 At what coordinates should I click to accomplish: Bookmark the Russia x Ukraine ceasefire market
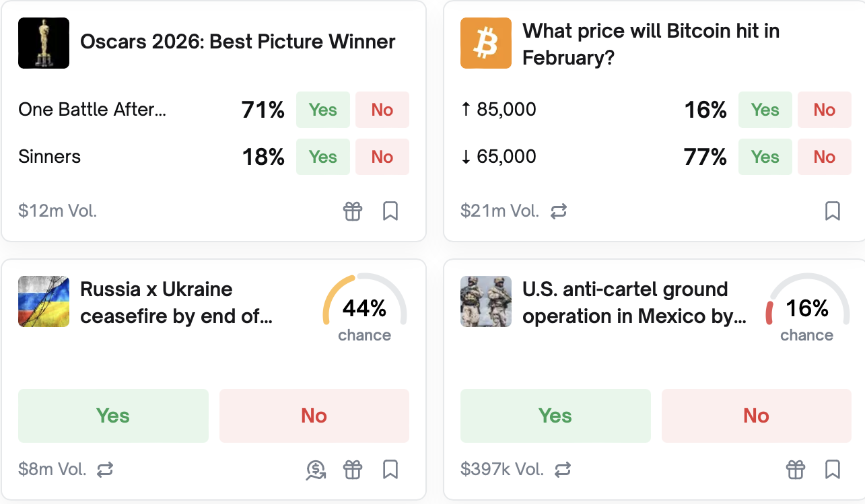tap(390, 469)
